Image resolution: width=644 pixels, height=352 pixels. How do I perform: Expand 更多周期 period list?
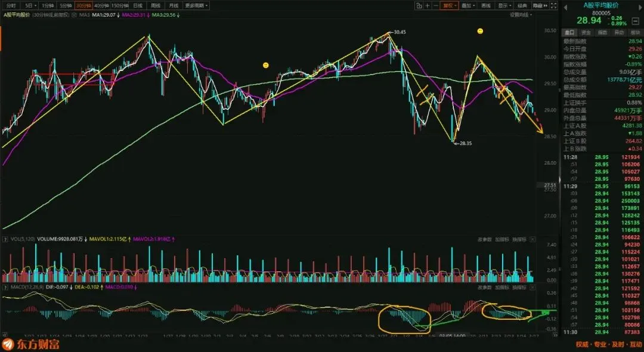click(196, 6)
